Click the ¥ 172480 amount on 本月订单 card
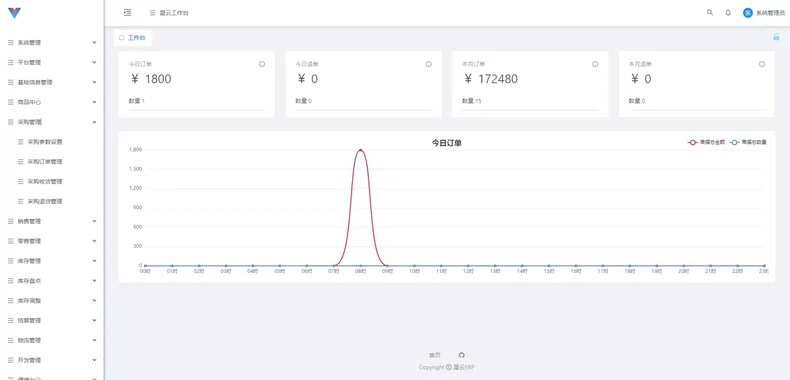The width and height of the screenshot is (790, 380). pyautogui.click(x=490, y=79)
